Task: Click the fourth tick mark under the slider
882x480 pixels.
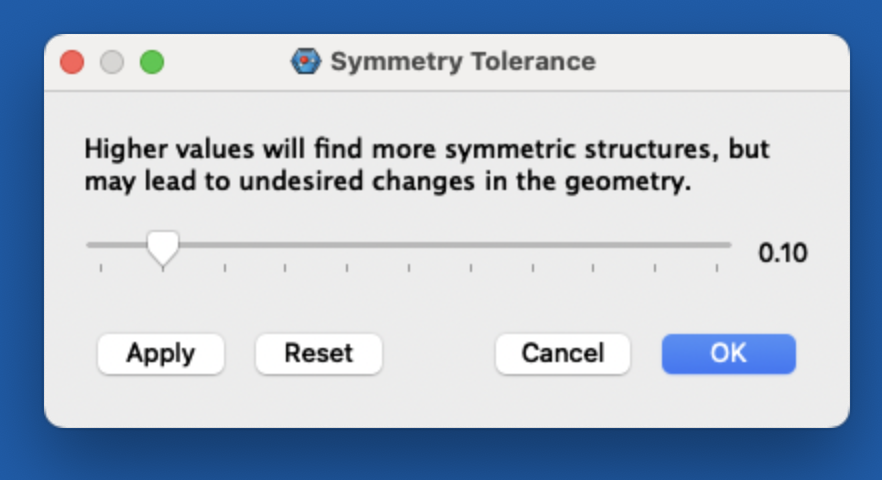Action: coord(285,268)
